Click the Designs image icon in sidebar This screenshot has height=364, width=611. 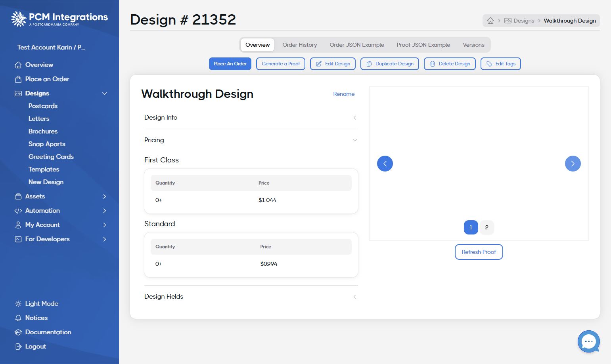point(18,93)
